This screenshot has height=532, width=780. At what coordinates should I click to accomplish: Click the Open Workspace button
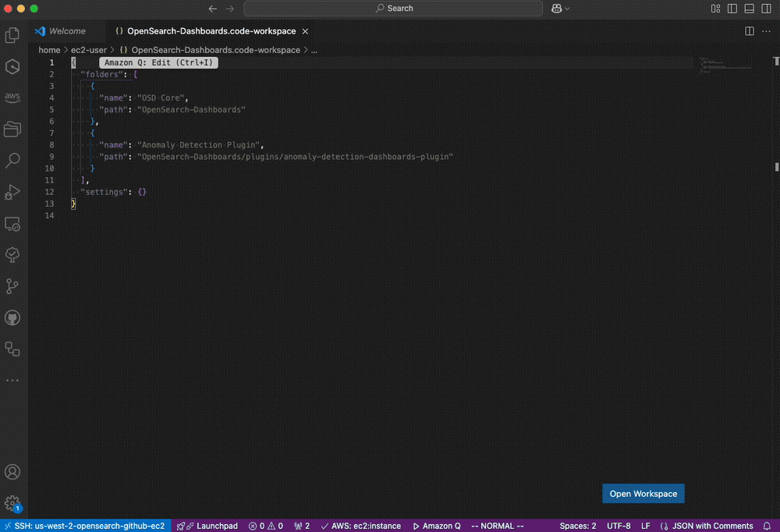tap(643, 494)
